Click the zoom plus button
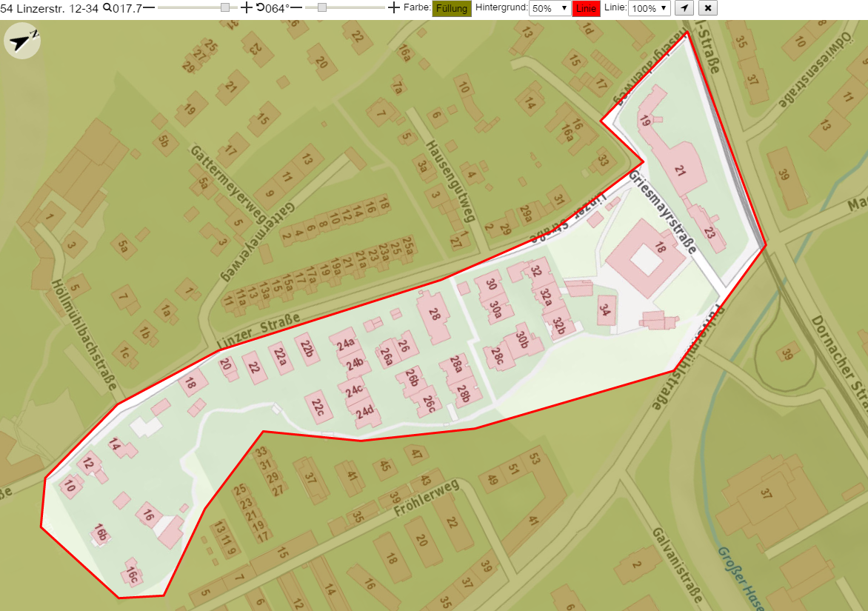868x611 pixels. point(247,7)
